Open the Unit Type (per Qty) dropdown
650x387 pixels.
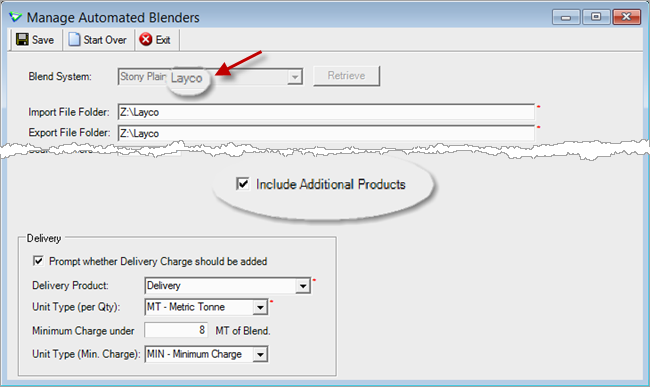(260, 307)
